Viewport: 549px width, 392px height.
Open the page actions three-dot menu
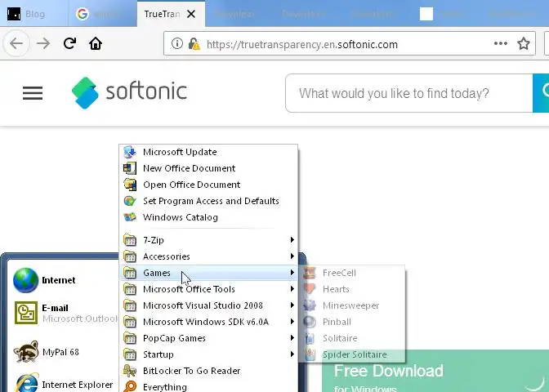(500, 43)
